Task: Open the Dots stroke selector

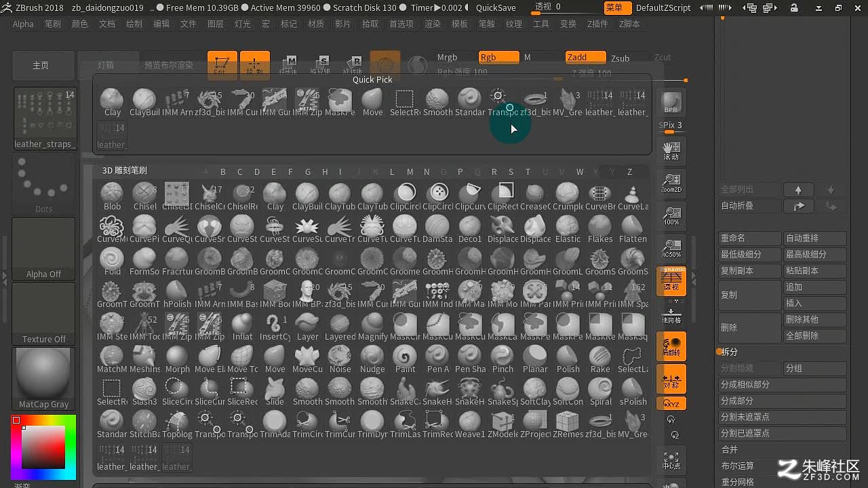Action: pos(43,184)
